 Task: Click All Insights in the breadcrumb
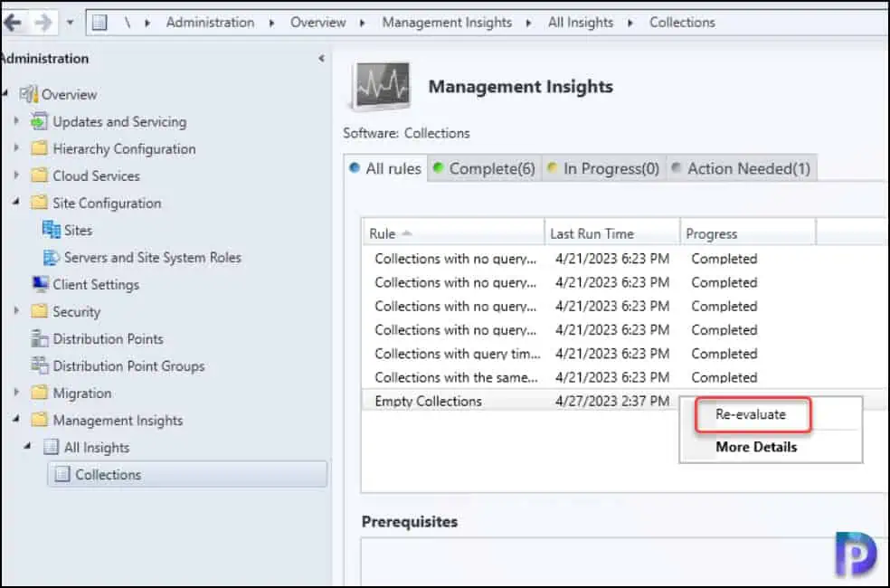click(581, 23)
